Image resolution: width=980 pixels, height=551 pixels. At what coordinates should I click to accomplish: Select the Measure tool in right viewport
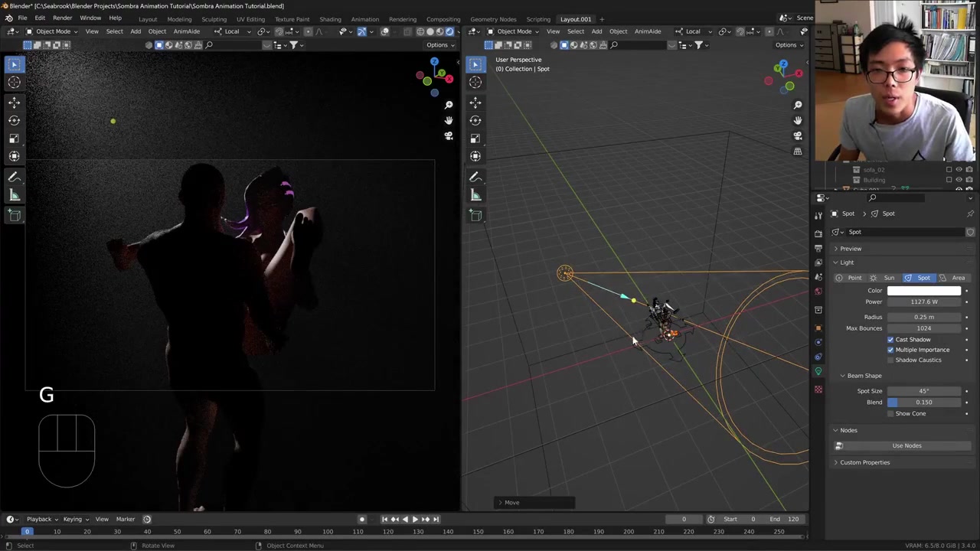click(475, 195)
